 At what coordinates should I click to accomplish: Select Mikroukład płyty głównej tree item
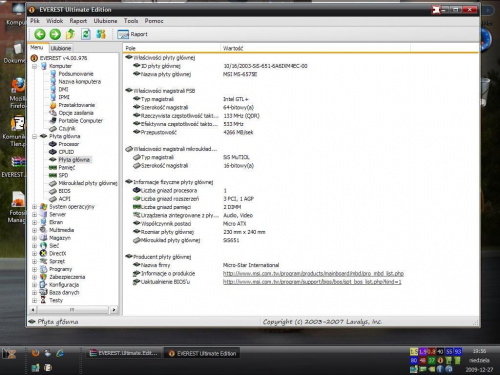(x=88, y=183)
